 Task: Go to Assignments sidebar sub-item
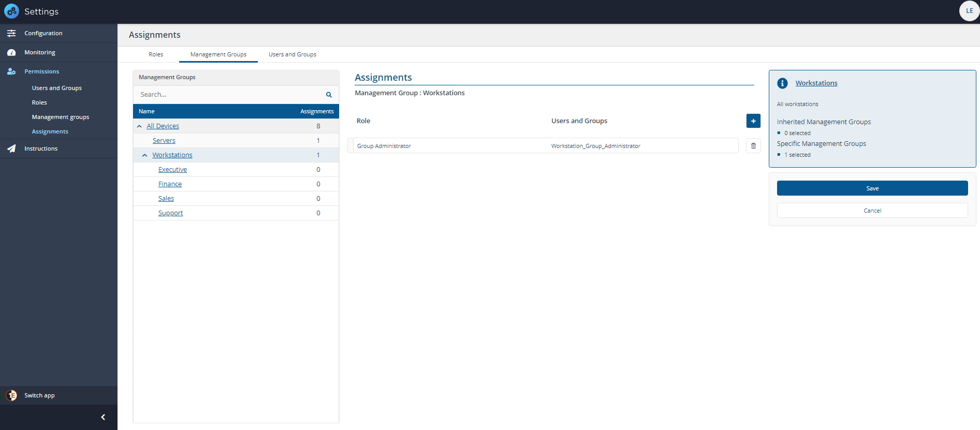50,131
